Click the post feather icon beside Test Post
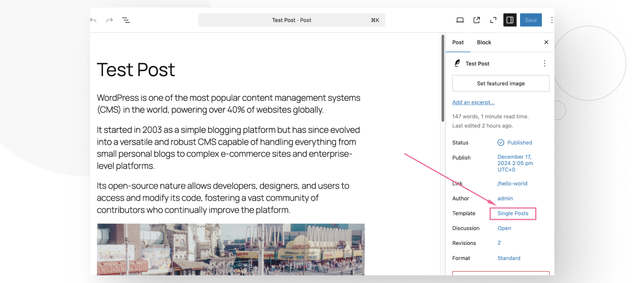The image size is (644, 283). pos(457,63)
